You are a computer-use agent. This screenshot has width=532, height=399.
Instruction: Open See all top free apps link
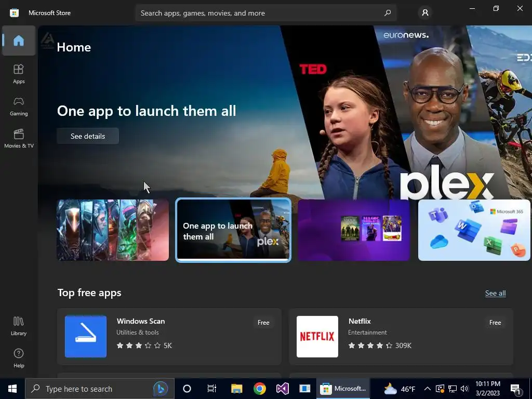495,293
